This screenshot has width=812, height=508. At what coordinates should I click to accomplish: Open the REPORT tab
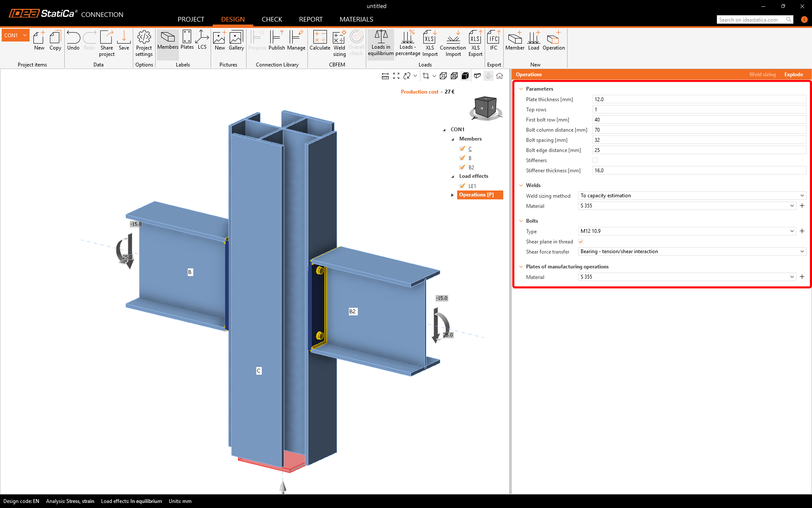310,19
